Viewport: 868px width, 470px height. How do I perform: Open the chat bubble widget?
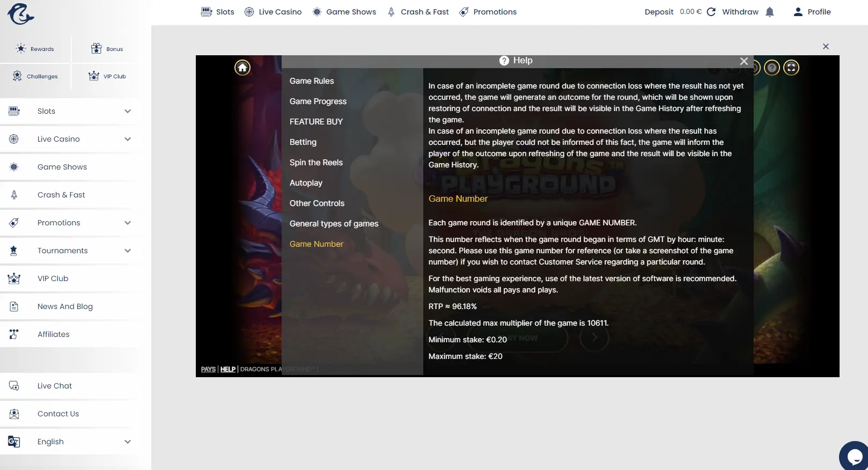click(854, 457)
